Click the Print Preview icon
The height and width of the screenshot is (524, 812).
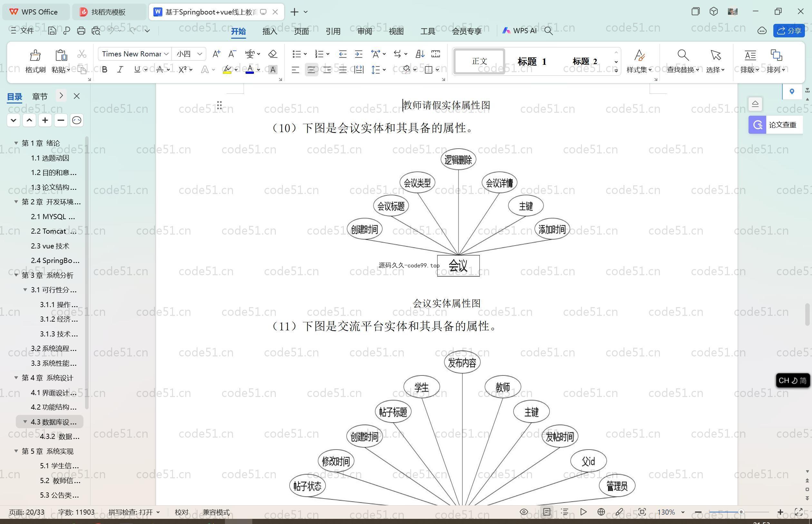(x=96, y=31)
